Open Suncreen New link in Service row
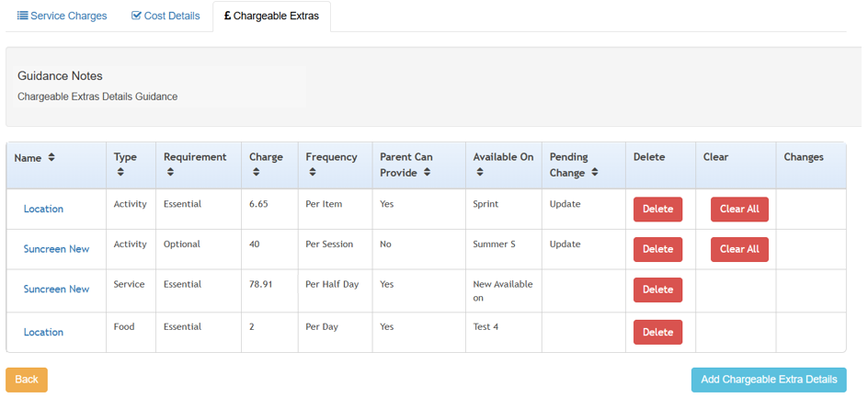868x398 pixels. coord(56,289)
